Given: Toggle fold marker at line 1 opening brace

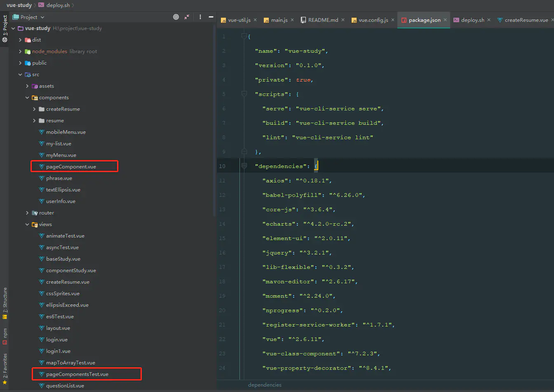Looking at the screenshot, I should (244, 36).
